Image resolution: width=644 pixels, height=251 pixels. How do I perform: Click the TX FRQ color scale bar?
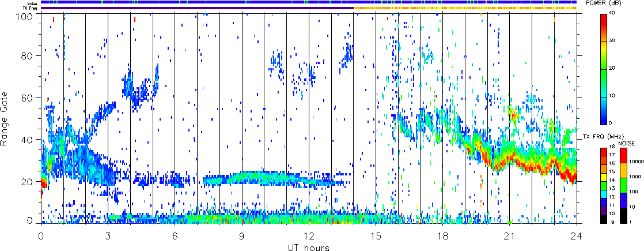click(603, 186)
